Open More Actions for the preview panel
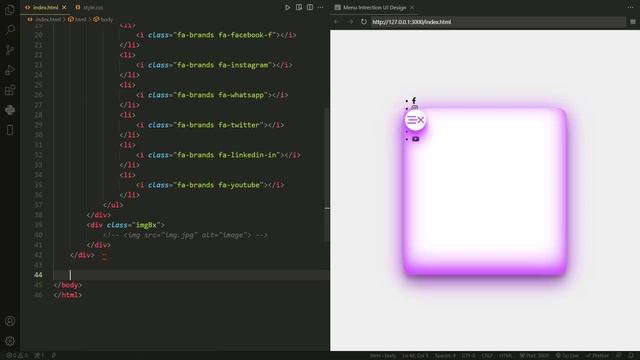 point(631,7)
